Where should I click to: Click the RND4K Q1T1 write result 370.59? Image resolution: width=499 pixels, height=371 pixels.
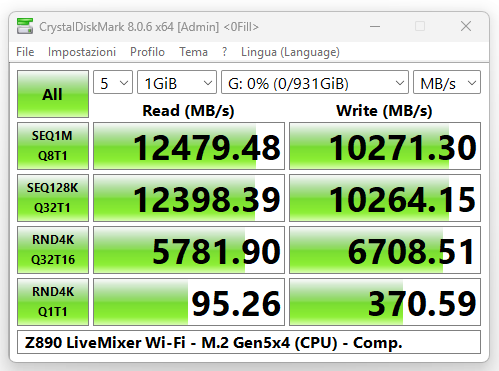click(385, 302)
